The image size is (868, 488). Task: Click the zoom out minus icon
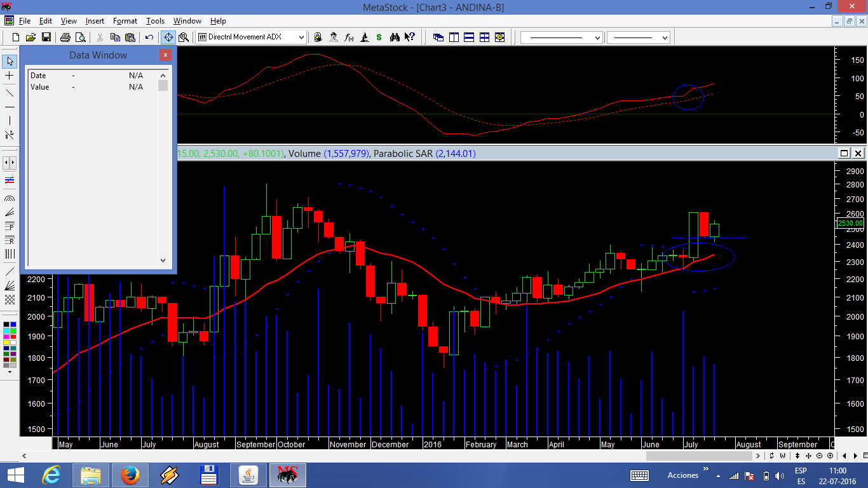[819, 456]
